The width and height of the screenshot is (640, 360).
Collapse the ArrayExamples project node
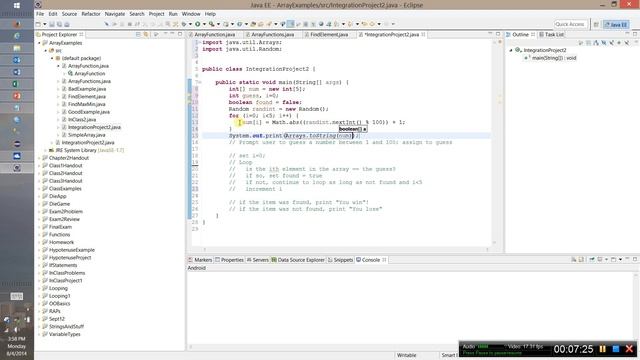(x=40, y=43)
